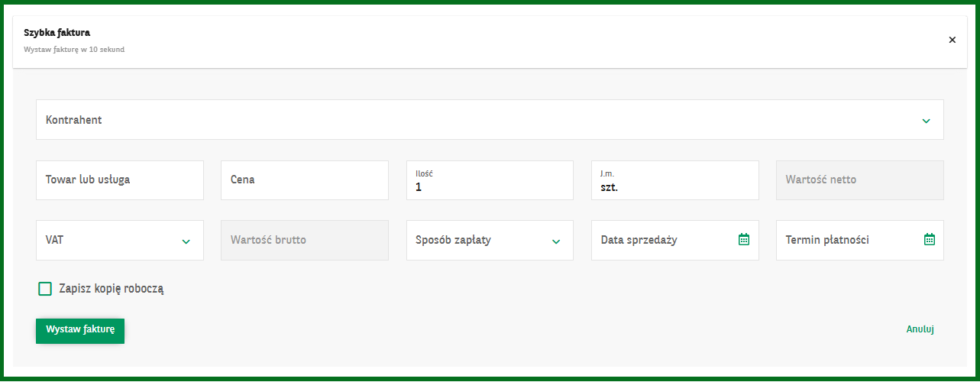Click the Wartość netto field

coord(860,180)
